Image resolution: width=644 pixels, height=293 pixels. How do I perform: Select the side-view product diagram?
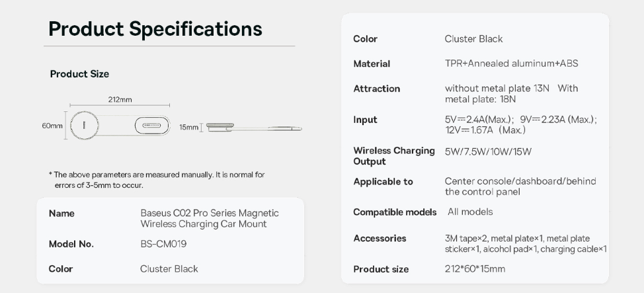point(254,128)
